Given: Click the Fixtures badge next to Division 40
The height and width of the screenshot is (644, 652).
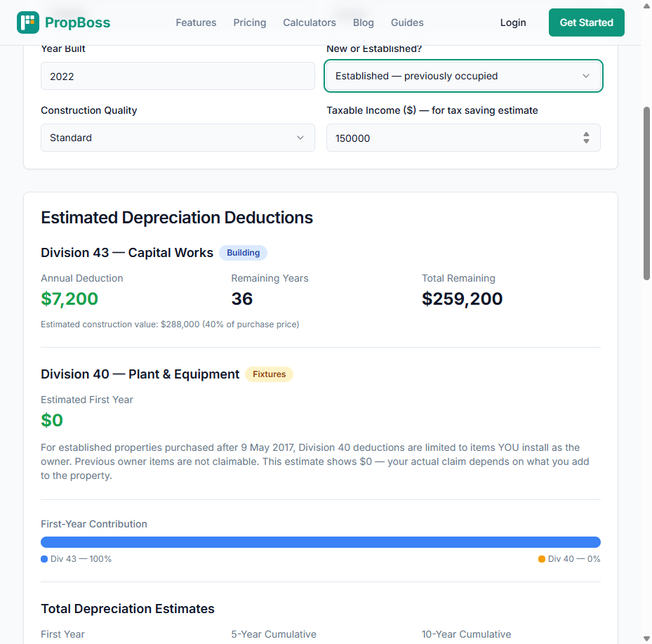Looking at the screenshot, I should tap(269, 374).
